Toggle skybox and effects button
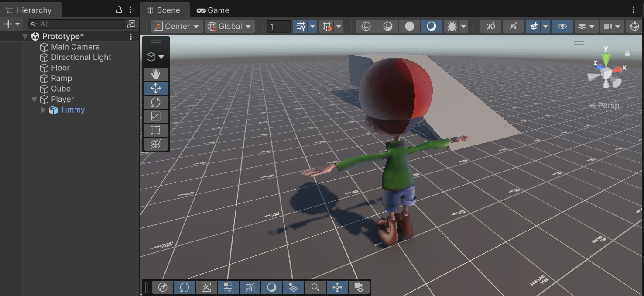Screen dimensions: 644x296 point(534,26)
